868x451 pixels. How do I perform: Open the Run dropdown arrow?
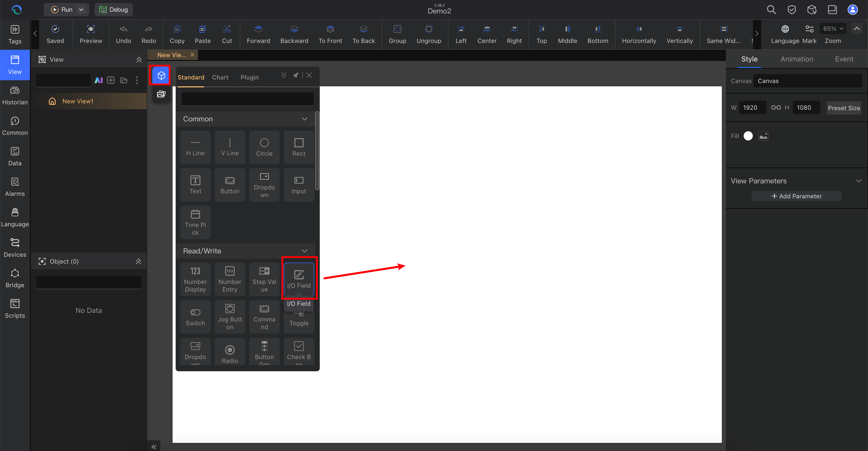point(81,9)
